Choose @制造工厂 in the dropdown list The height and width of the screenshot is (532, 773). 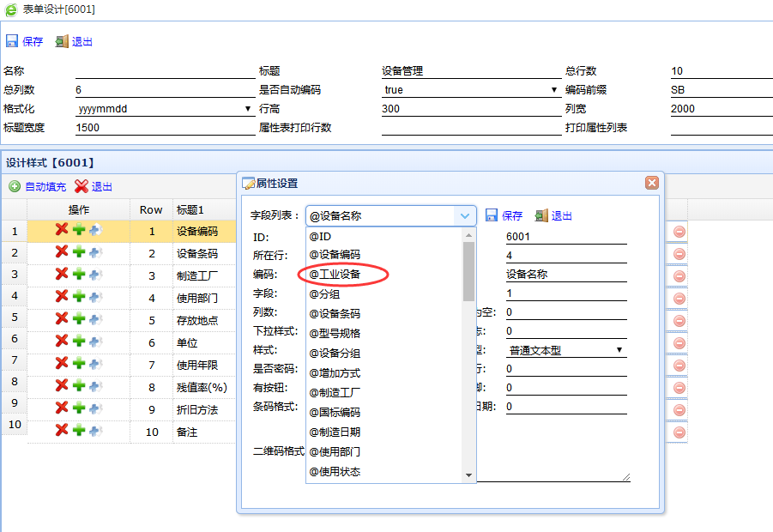(335, 392)
